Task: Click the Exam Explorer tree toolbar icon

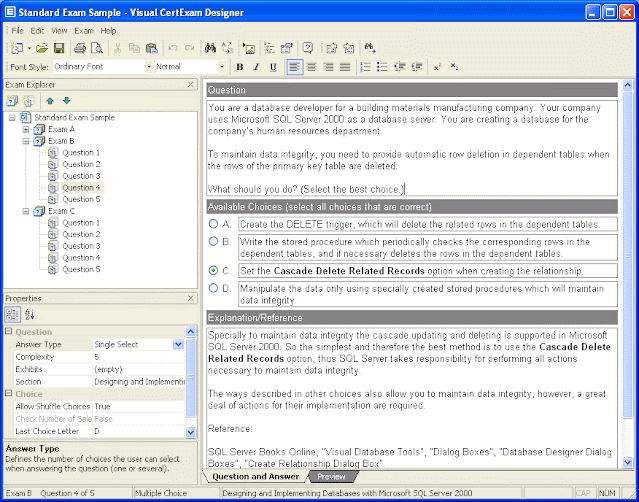Action: [x=269, y=48]
